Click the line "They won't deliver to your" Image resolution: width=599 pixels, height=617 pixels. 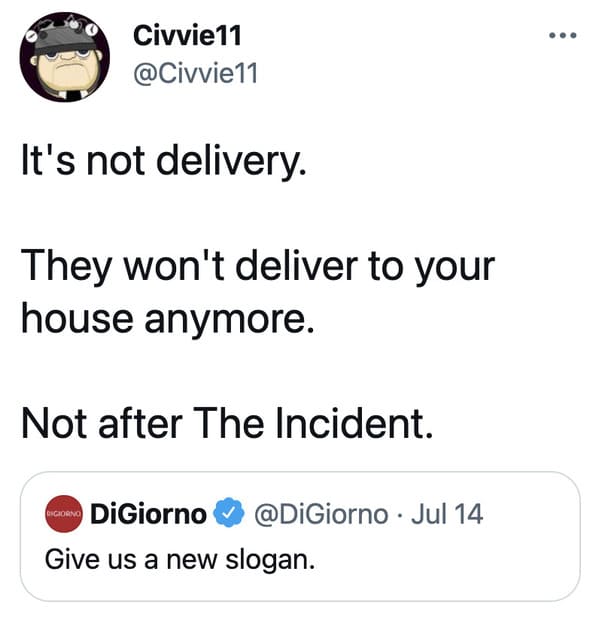(258, 266)
